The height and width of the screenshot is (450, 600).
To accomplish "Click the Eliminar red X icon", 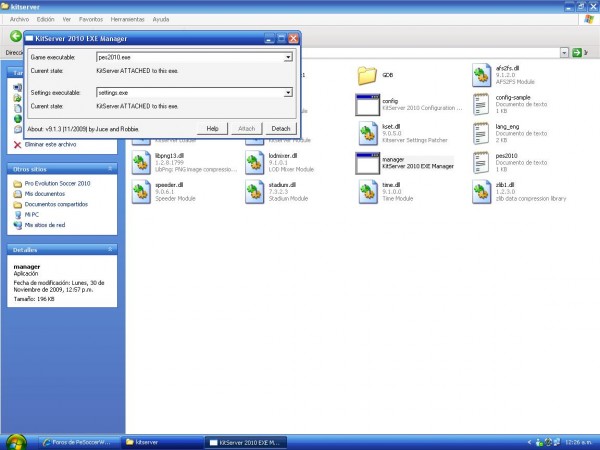I will pyautogui.click(x=17, y=144).
